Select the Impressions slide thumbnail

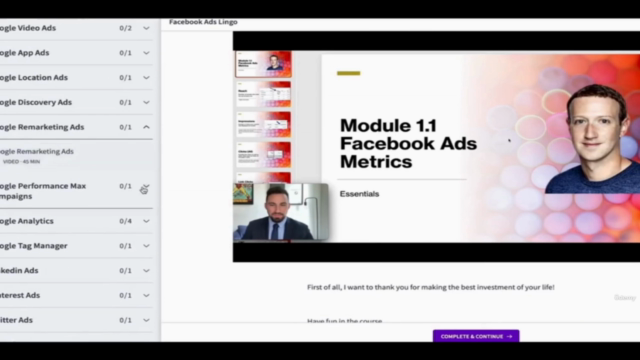click(263, 124)
